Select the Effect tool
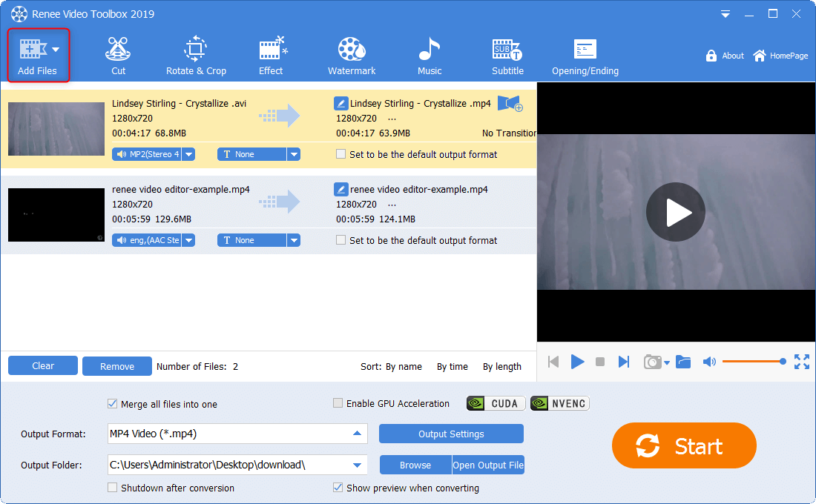 (271, 56)
